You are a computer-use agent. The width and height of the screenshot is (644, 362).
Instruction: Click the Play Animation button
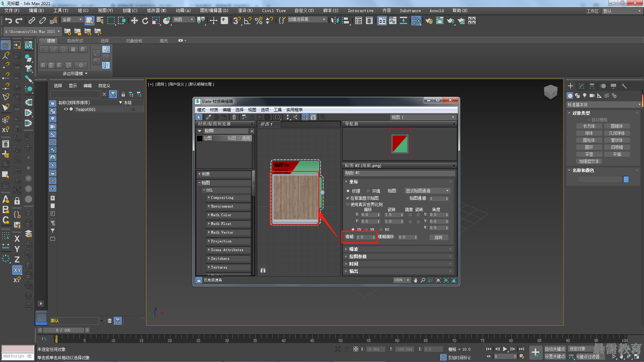click(x=505, y=349)
